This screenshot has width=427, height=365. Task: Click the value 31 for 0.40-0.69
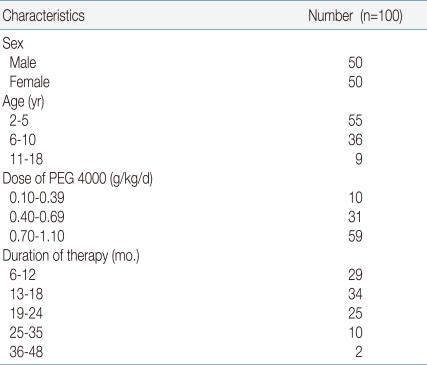[x=355, y=217]
